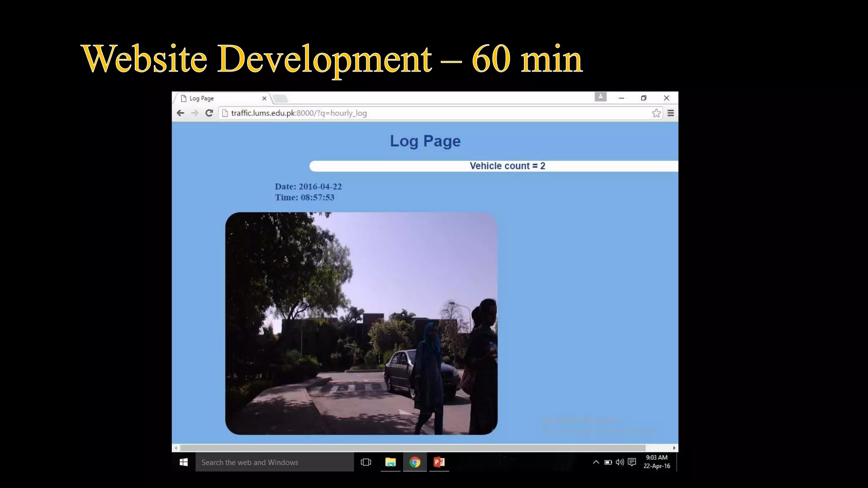868x488 pixels.
Task: Click the horizontal scrollbar right arrow
Action: 674,448
